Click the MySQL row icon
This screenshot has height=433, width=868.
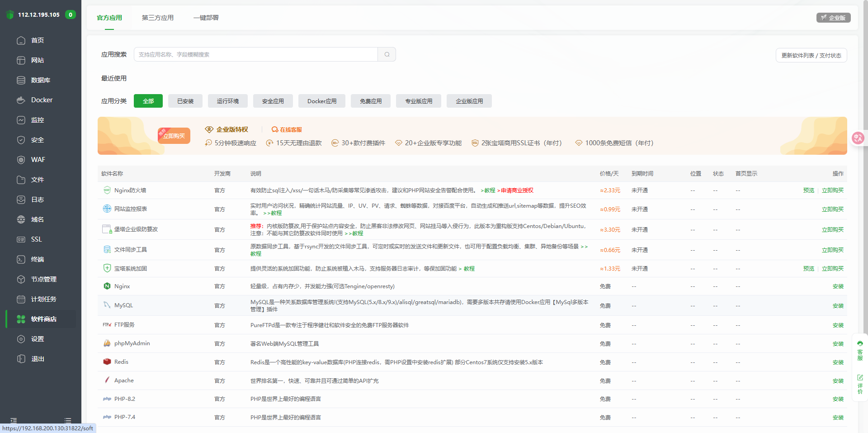point(107,305)
